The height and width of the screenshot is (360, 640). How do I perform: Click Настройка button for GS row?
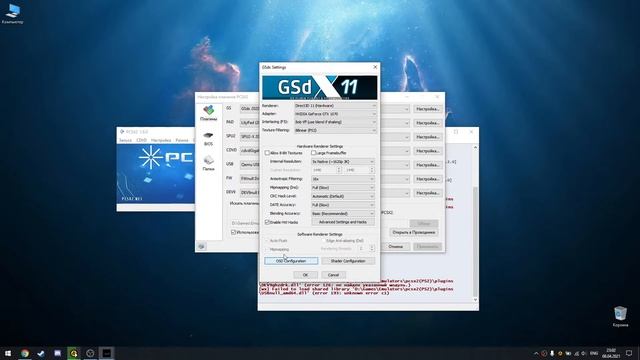(x=427, y=109)
